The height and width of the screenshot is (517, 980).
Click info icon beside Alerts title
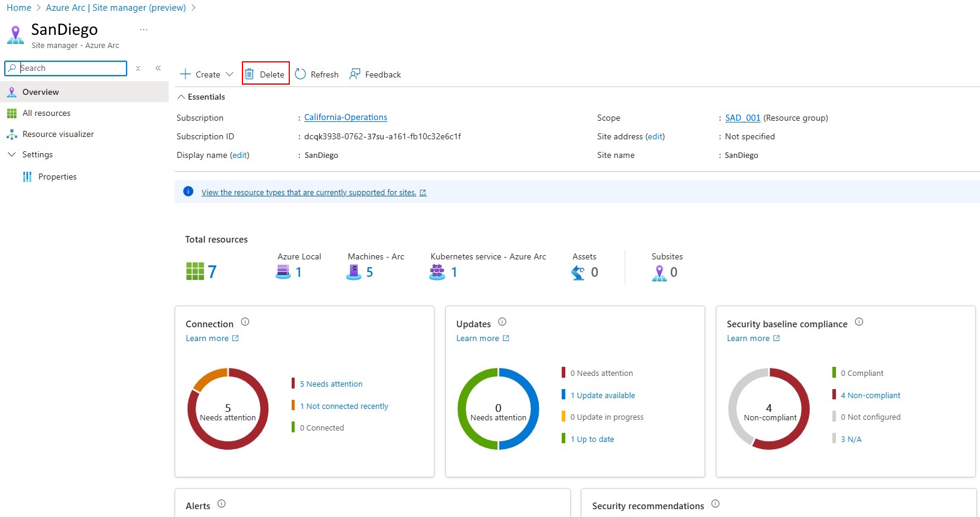221,504
